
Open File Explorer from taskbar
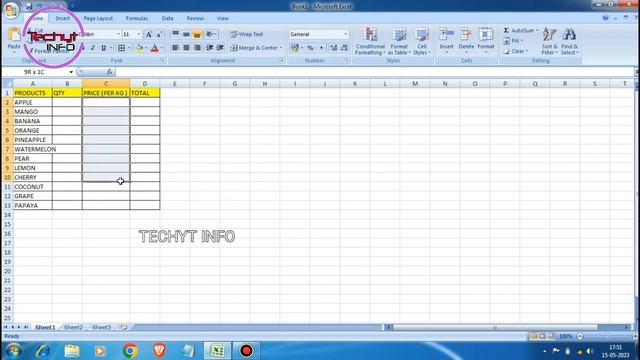[x=72, y=351]
